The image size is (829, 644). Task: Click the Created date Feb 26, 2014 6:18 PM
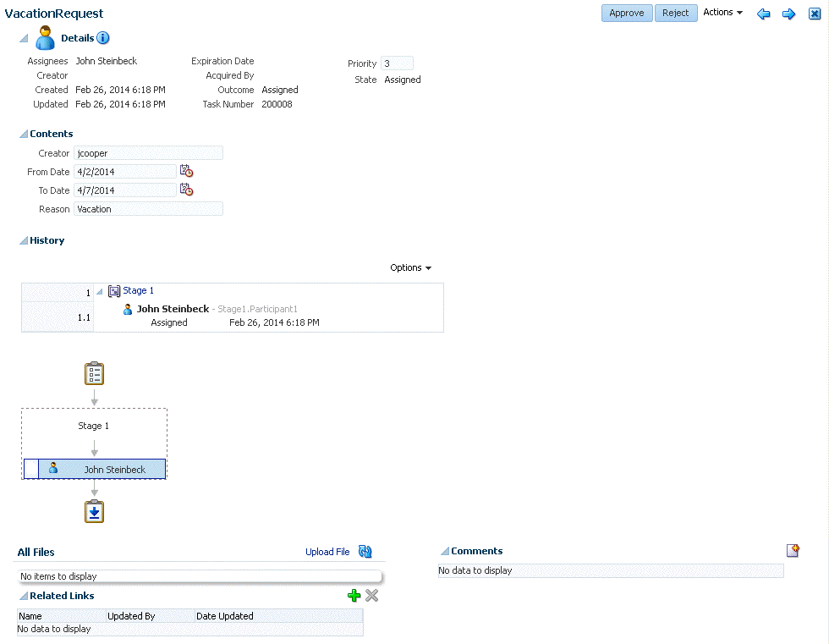coord(120,90)
